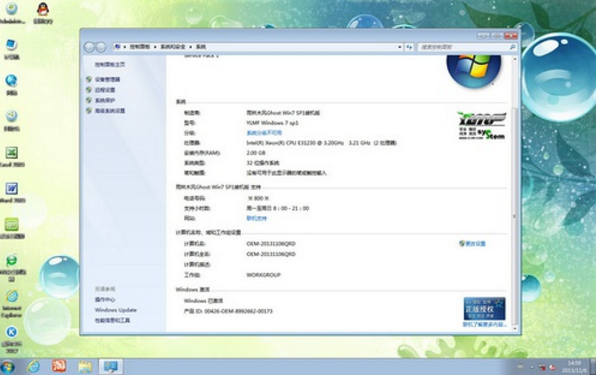
Task: Open 远程设置 (Remote settings) link
Action: click(105, 90)
